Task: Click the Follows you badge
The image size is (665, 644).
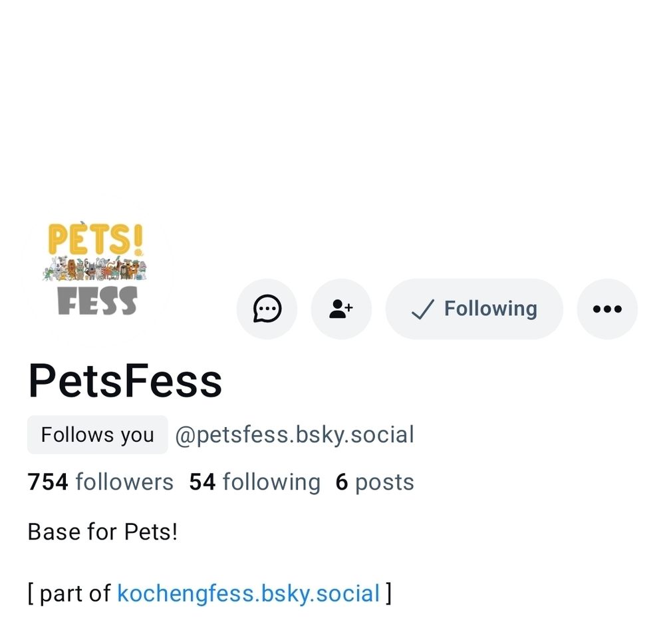Action: pyautogui.click(x=97, y=434)
